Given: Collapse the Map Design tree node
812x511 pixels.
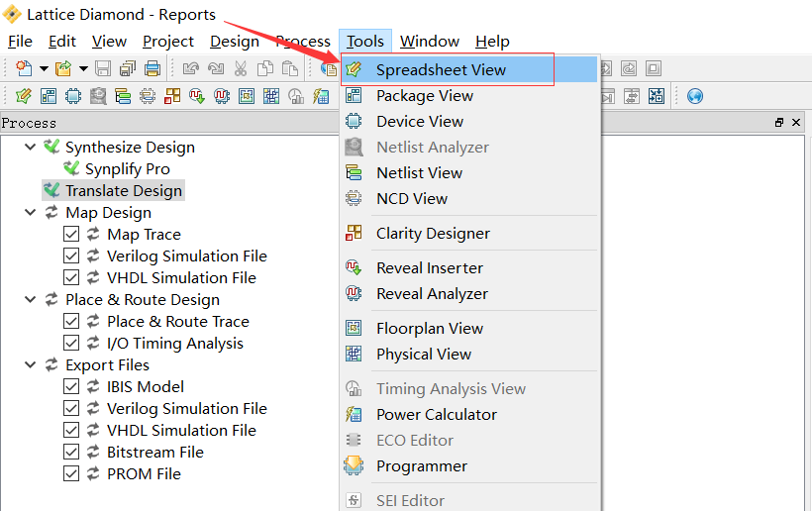Looking at the screenshot, I should tap(30, 212).
